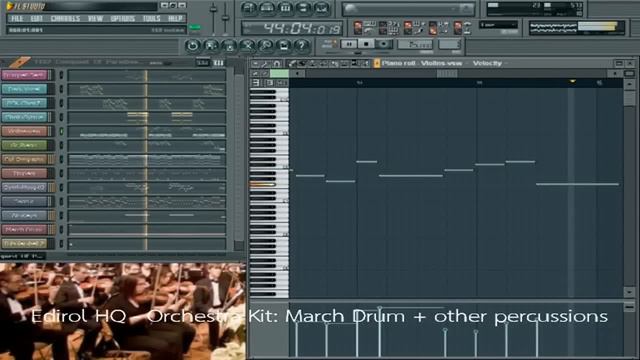
Task: Click the orange highlighted key on piano keyboard
Action: [x=262, y=184]
